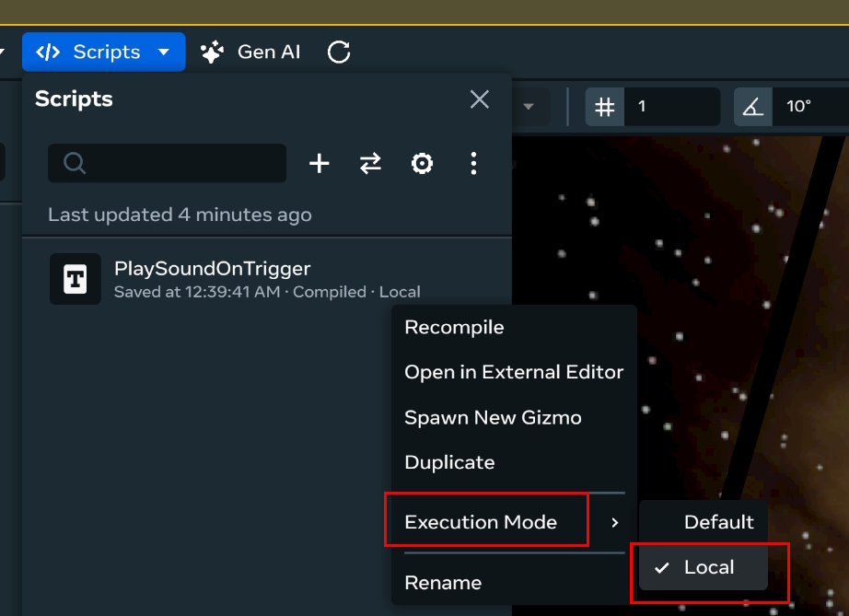Toggle the angle snap icon
849x616 pixels.
[x=753, y=107]
